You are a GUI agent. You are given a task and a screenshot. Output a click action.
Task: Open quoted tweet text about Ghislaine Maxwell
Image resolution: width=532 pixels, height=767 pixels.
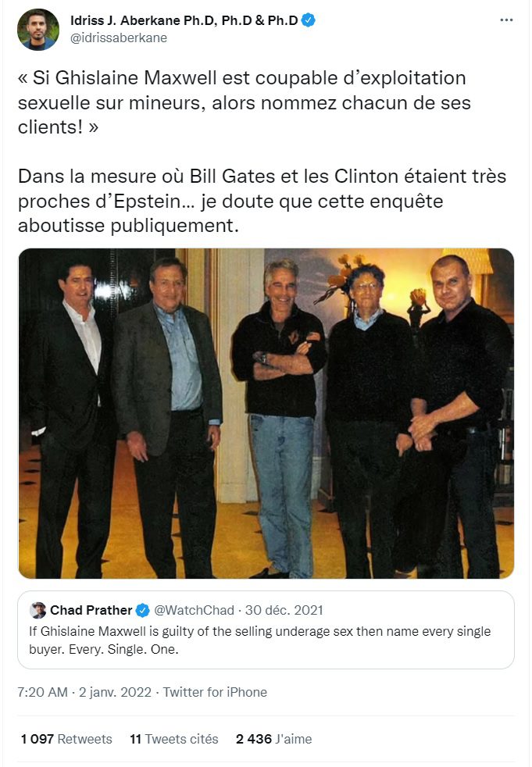tap(260, 640)
